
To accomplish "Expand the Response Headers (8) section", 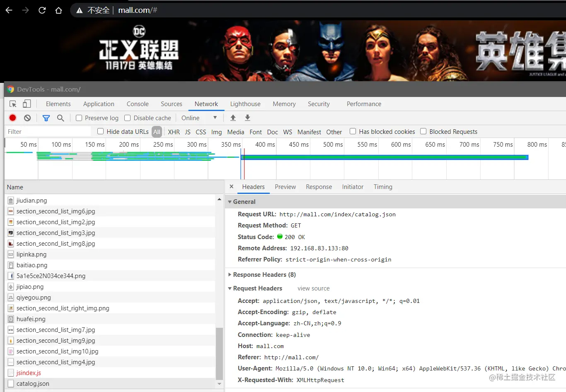I will click(x=230, y=275).
